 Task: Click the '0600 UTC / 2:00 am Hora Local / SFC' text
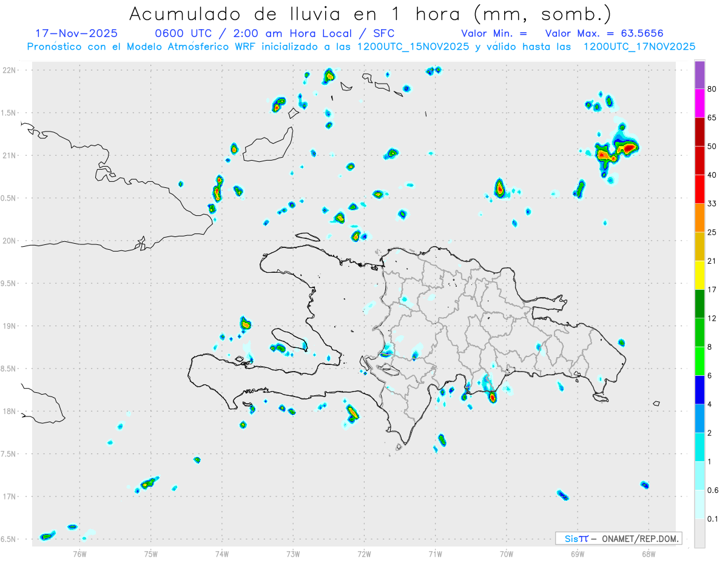(x=274, y=33)
